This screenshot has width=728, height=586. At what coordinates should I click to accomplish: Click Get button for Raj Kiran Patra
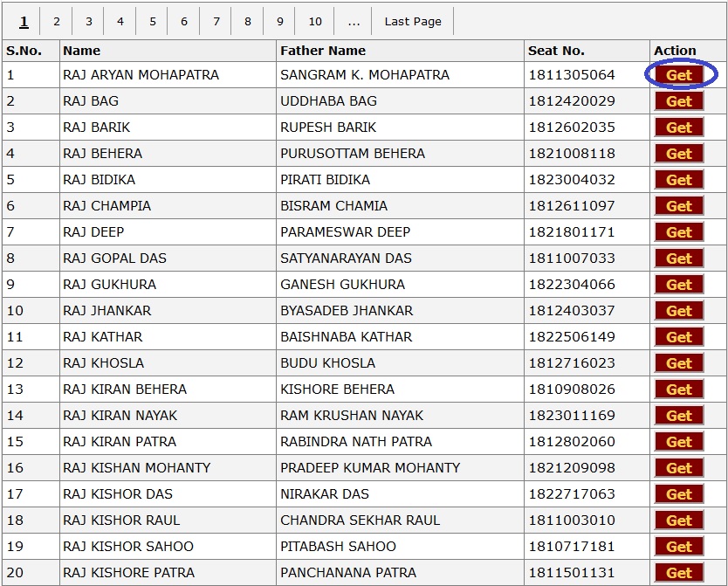(x=679, y=442)
